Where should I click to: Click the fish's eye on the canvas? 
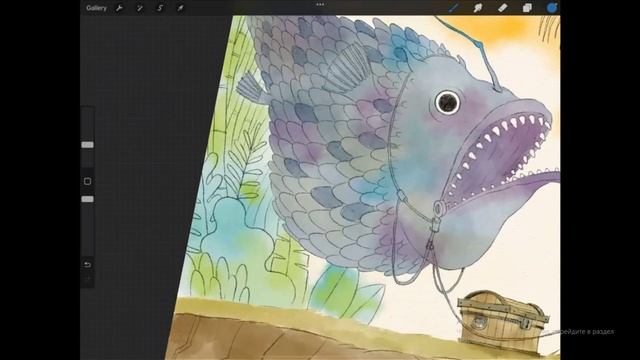(448, 102)
